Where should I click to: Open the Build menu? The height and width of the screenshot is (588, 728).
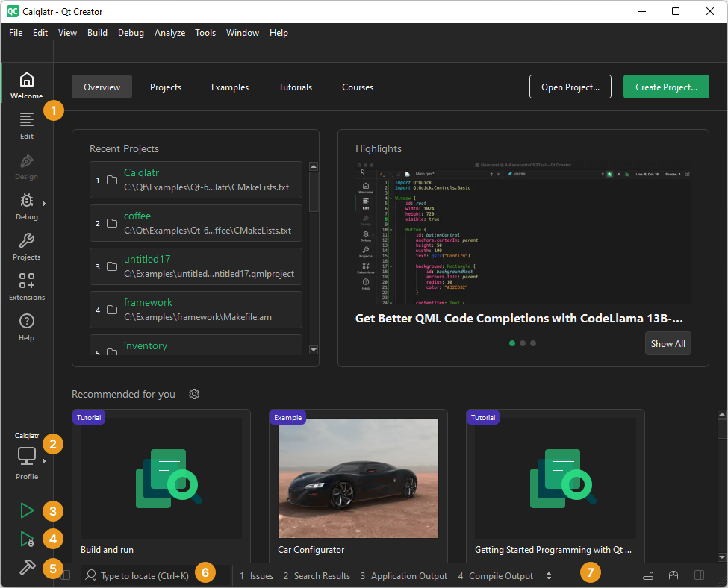click(x=97, y=33)
